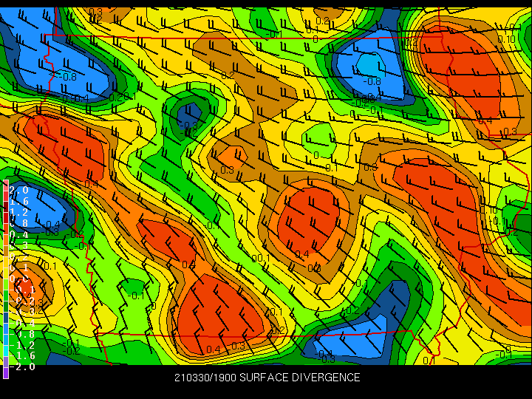Click the -0.1 label in the light green patch

pos(136,296)
